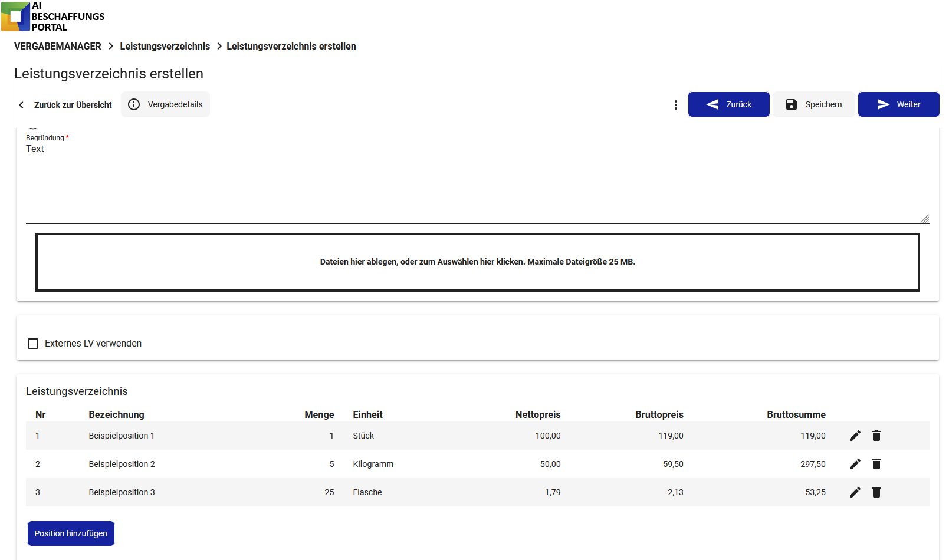949x560 pixels.
Task: Go back via Zurück zur Übersicht
Action: 65,105
